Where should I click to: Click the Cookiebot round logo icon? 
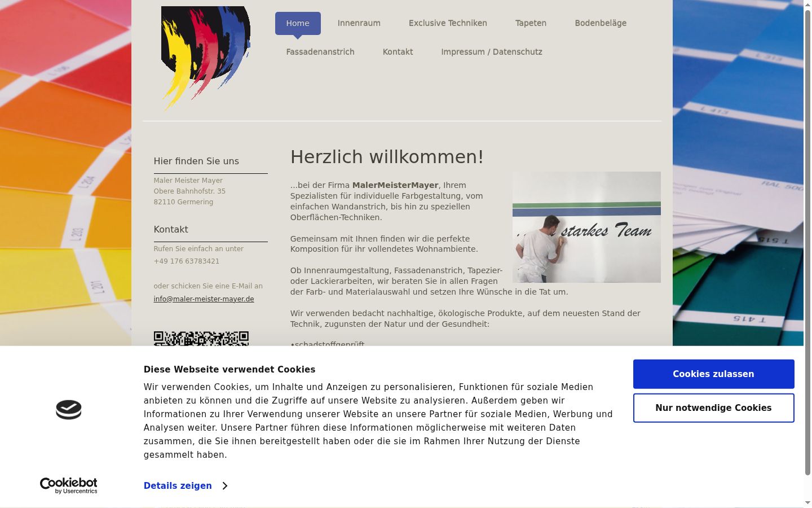[69, 410]
